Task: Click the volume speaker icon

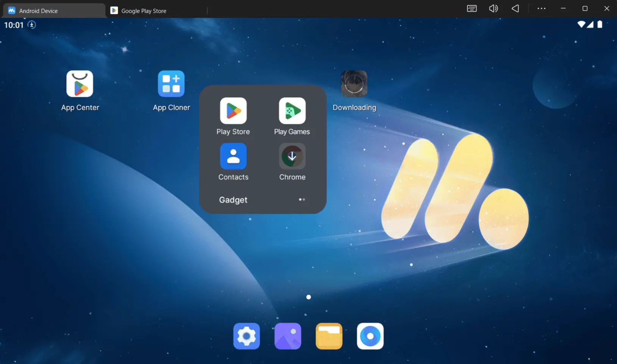Action: click(494, 8)
